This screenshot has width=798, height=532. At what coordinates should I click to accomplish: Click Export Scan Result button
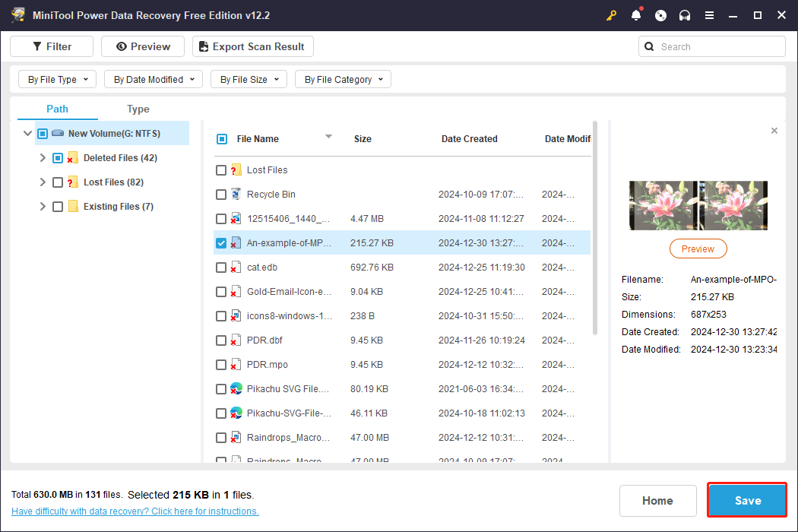(253, 46)
